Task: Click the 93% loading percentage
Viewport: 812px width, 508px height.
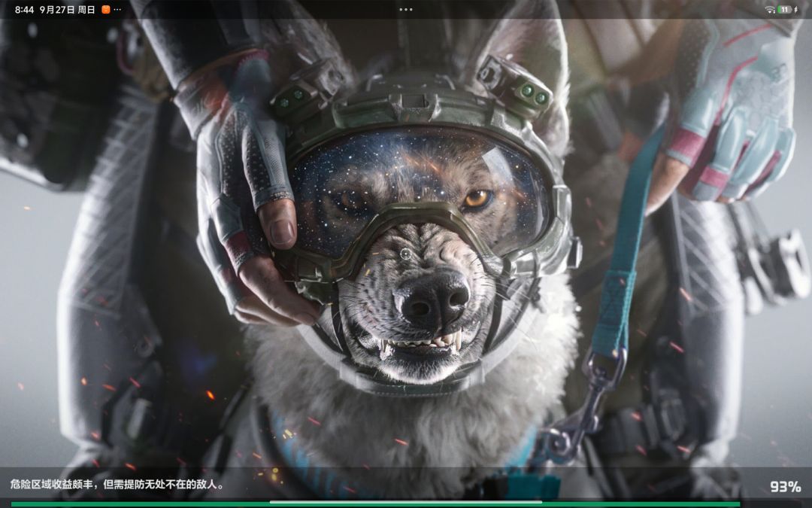Action: pos(786,486)
